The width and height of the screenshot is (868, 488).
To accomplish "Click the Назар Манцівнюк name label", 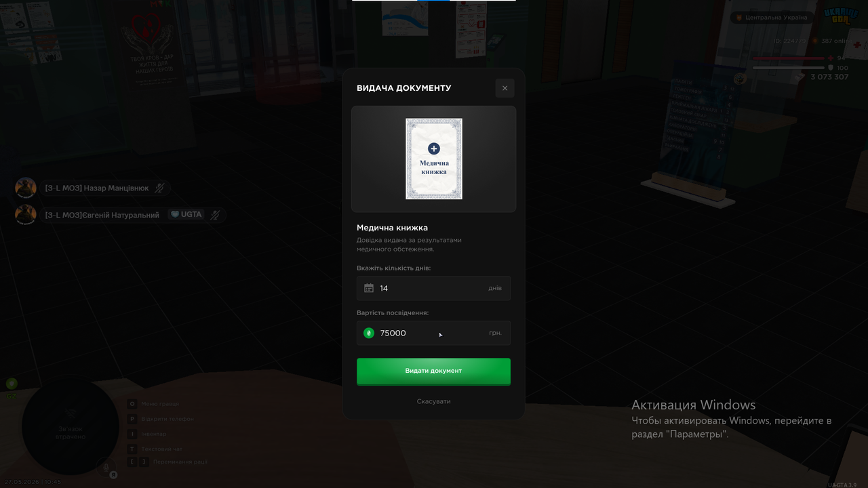I will click(x=97, y=188).
